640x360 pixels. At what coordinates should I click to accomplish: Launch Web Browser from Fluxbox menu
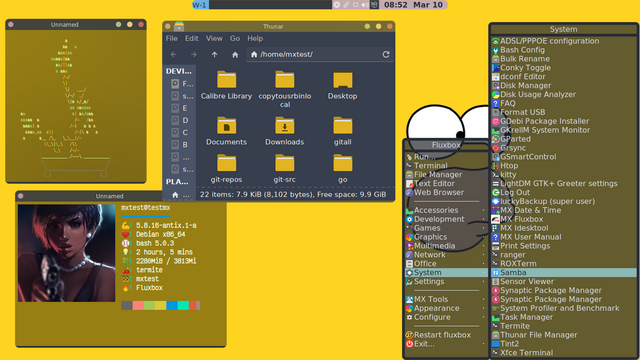[x=446, y=193]
